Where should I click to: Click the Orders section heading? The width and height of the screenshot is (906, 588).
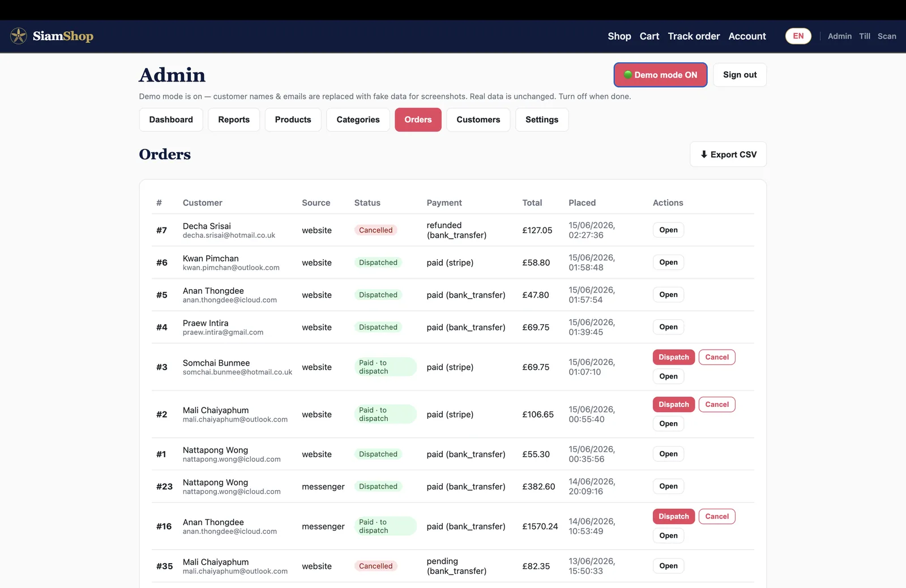[x=165, y=154]
